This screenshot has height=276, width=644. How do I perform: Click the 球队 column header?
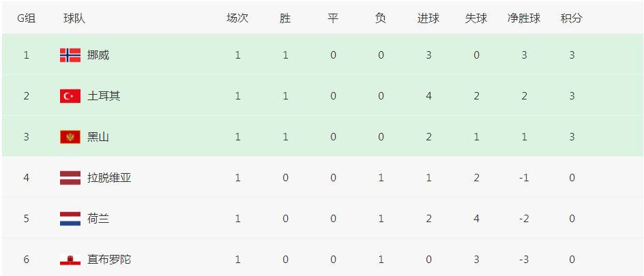74,18
